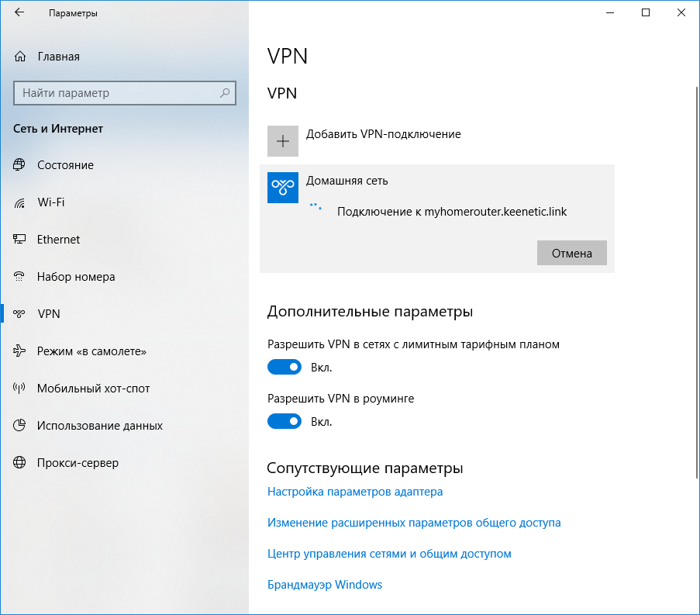The width and height of the screenshot is (700, 615).
Task: Toggle VPN over metered networks switch
Action: pos(284,367)
